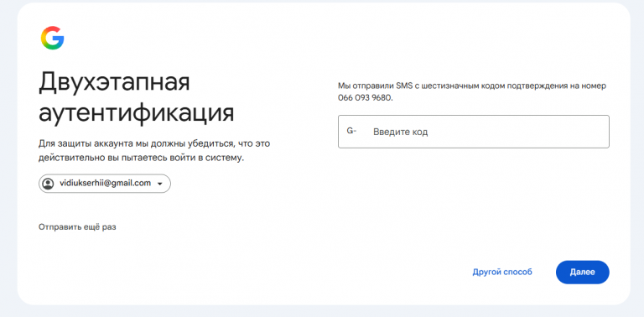Screen dimensions: 644x317
Task: Click the "G-" prefix in the code field
Action: tap(351, 131)
